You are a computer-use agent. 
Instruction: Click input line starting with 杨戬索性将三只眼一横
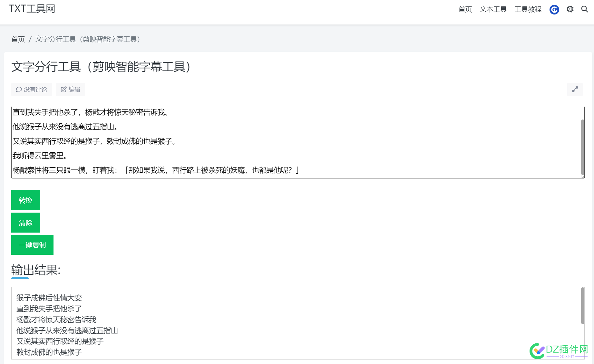tap(156, 170)
